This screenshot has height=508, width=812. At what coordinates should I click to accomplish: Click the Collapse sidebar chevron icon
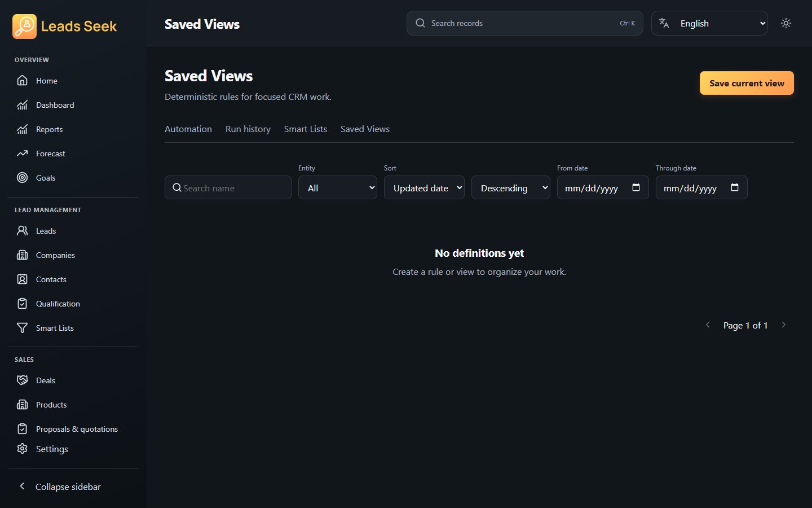tap(22, 486)
